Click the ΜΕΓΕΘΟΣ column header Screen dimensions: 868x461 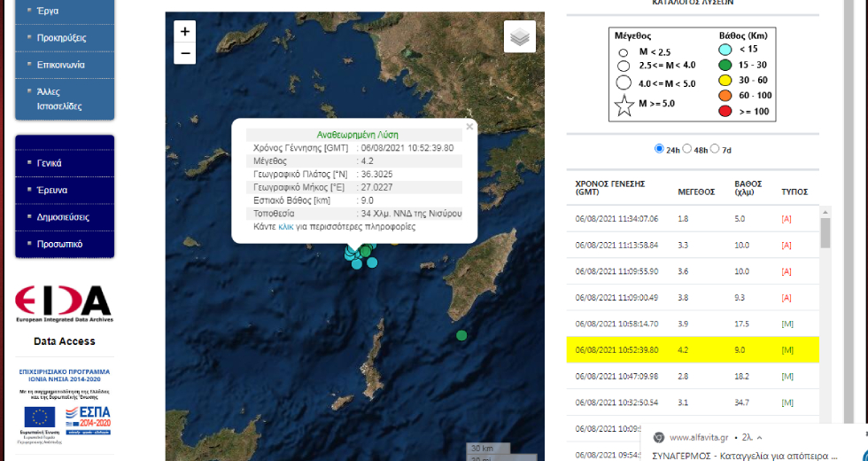tap(696, 191)
